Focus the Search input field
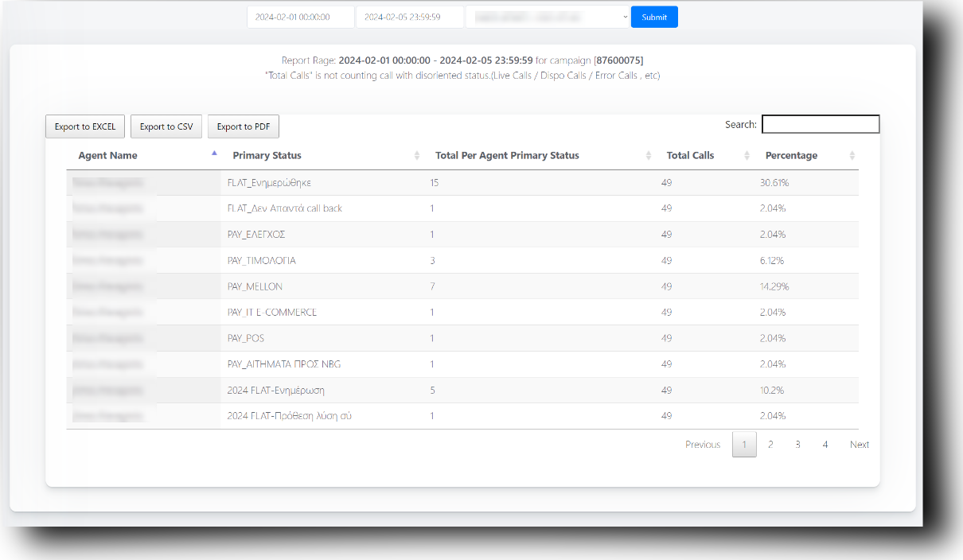The width and height of the screenshot is (963, 560). click(821, 124)
